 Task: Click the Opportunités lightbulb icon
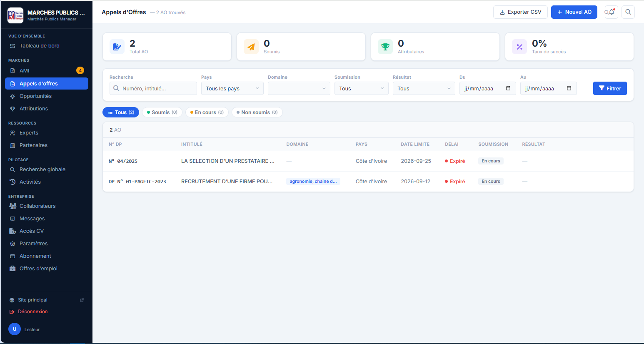[12, 96]
